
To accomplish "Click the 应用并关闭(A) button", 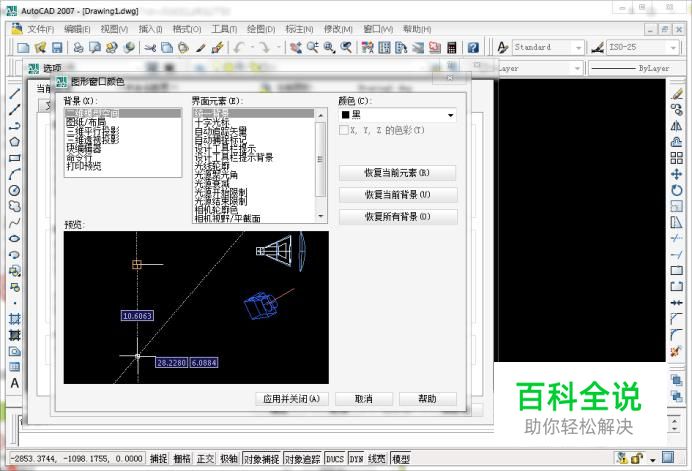I will pos(292,399).
